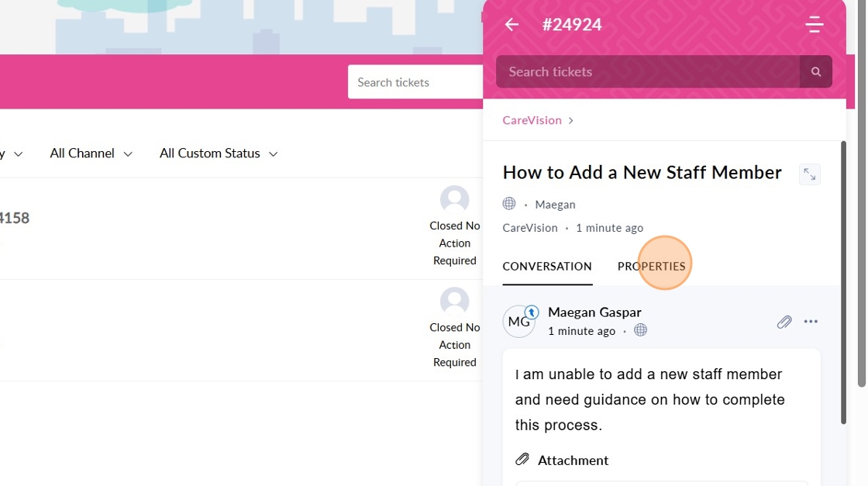Expand the All Channel filter dropdown

pos(91,153)
